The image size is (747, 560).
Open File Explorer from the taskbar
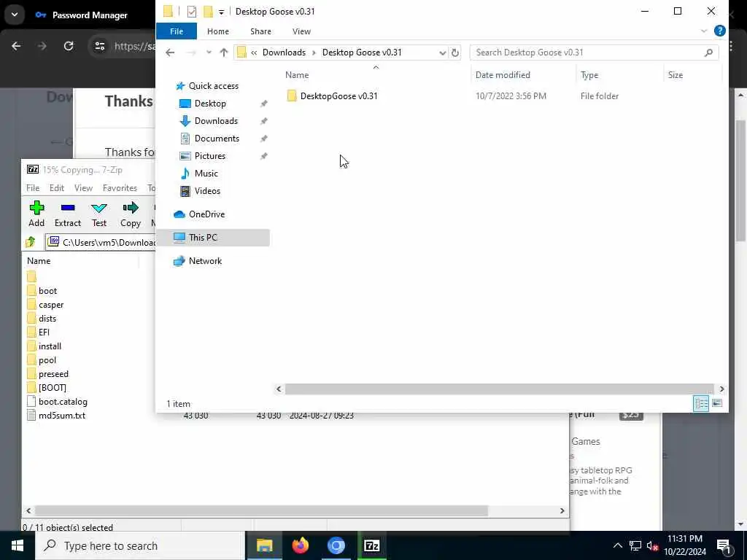[x=264, y=545]
